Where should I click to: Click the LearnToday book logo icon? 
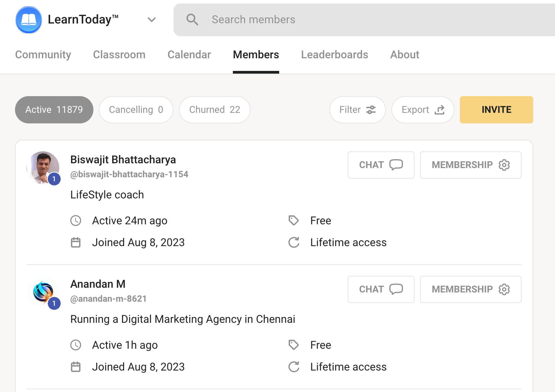coord(29,19)
